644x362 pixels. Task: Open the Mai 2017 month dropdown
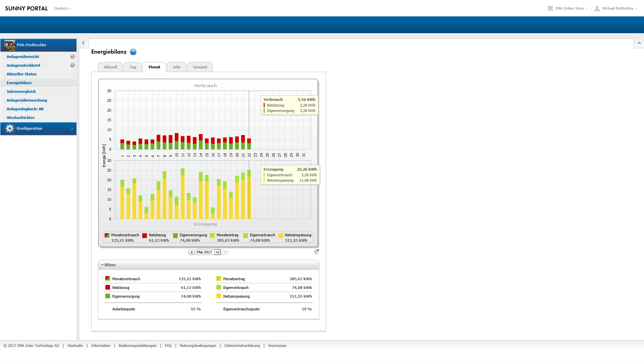coord(217,252)
